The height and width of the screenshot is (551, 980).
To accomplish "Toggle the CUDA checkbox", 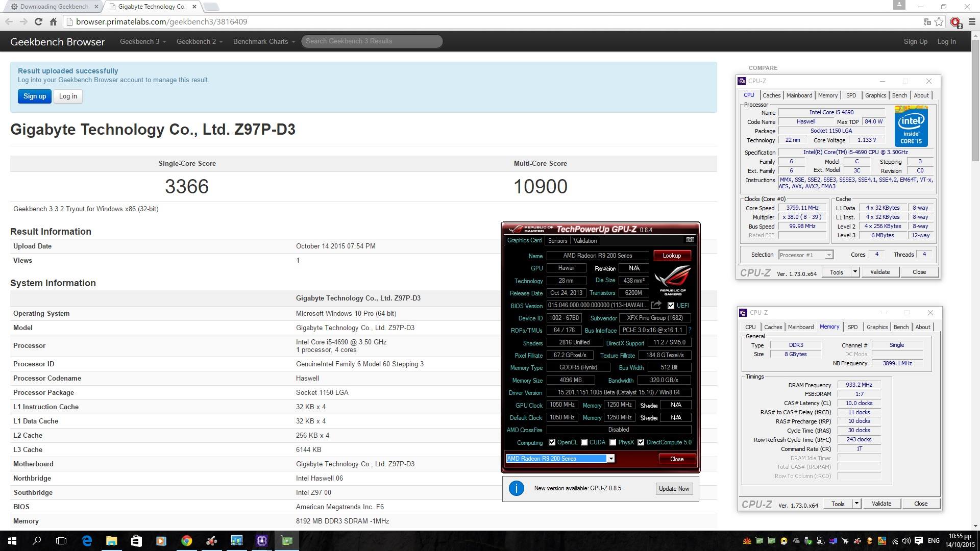I will (584, 442).
